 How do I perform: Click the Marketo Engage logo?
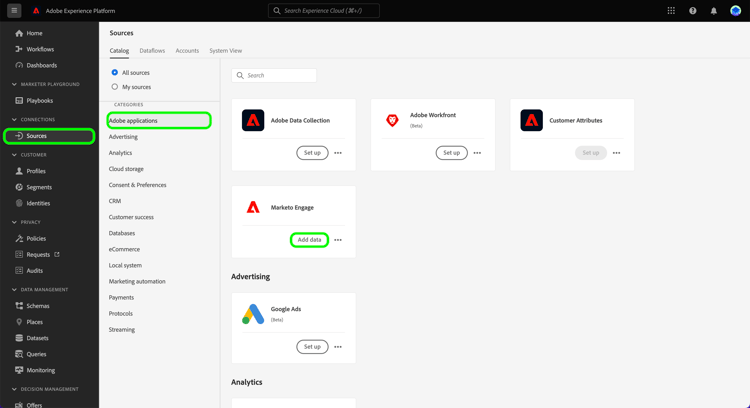[x=253, y=207]
